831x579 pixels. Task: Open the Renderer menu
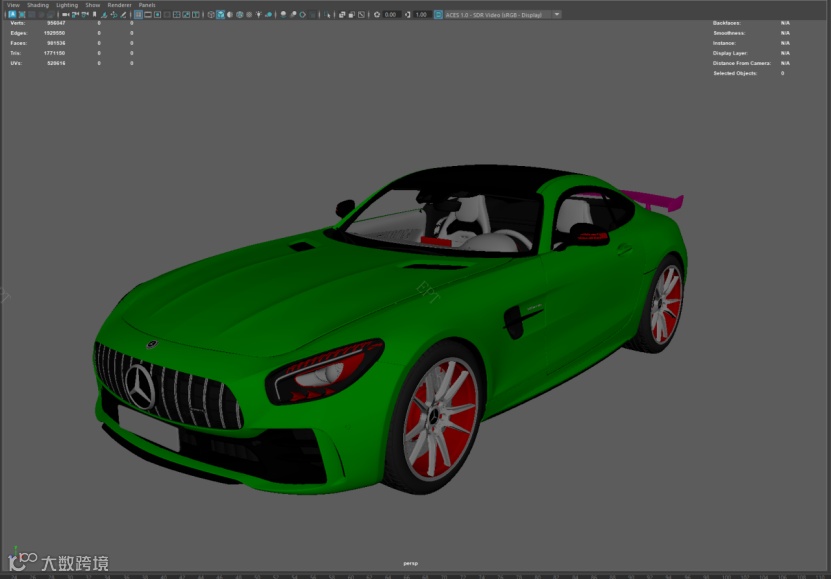[x=119, y=5]
